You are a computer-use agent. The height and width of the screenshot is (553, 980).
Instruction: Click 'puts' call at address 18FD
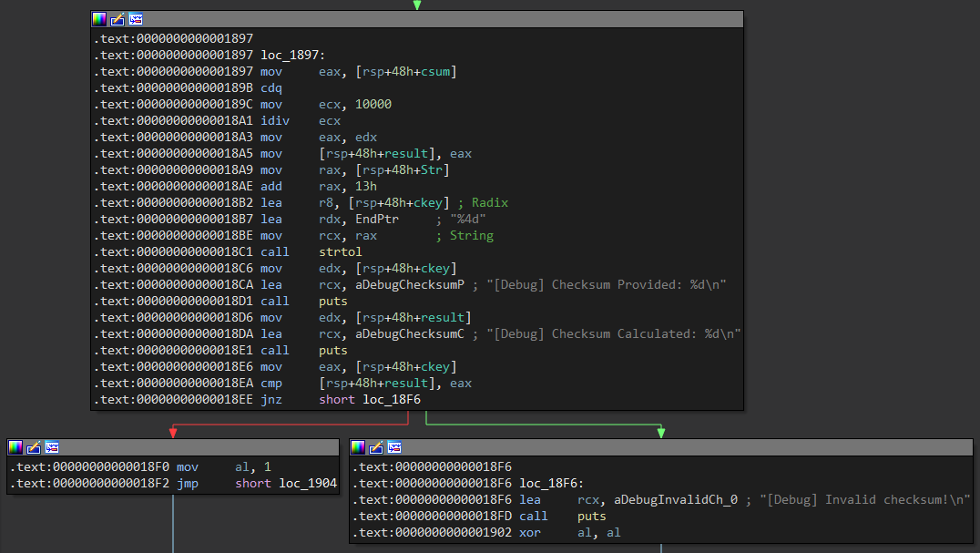592,516
